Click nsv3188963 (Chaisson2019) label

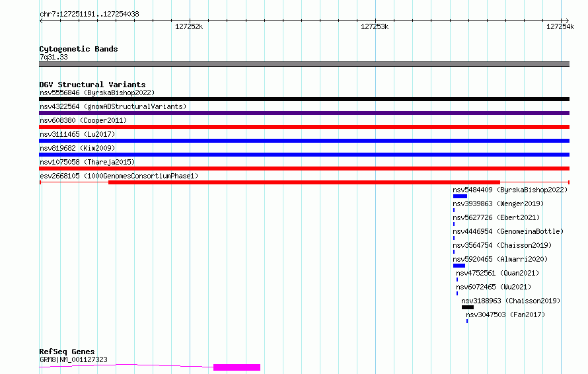[511, 301]
